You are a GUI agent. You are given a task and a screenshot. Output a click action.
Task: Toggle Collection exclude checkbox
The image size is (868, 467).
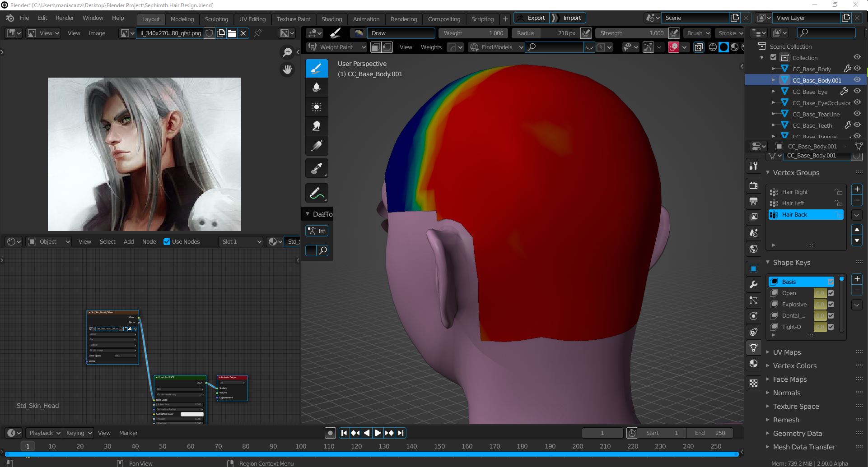[x=773, y=57]
